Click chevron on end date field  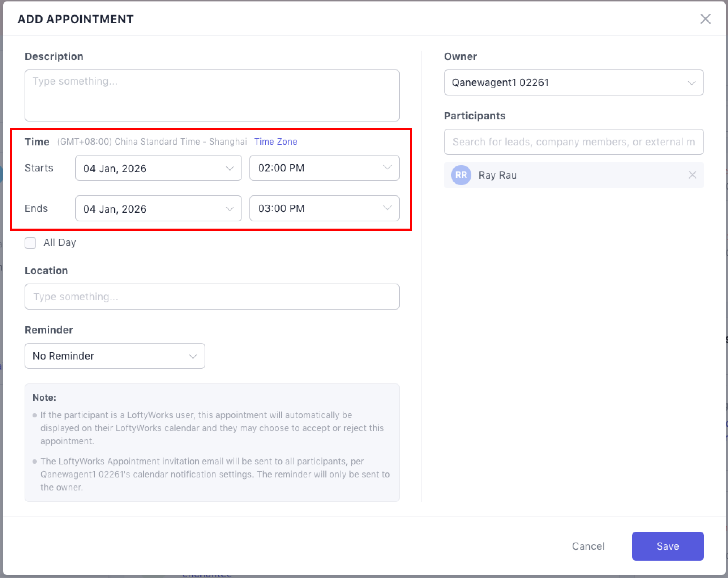click(x=230, y=209)
